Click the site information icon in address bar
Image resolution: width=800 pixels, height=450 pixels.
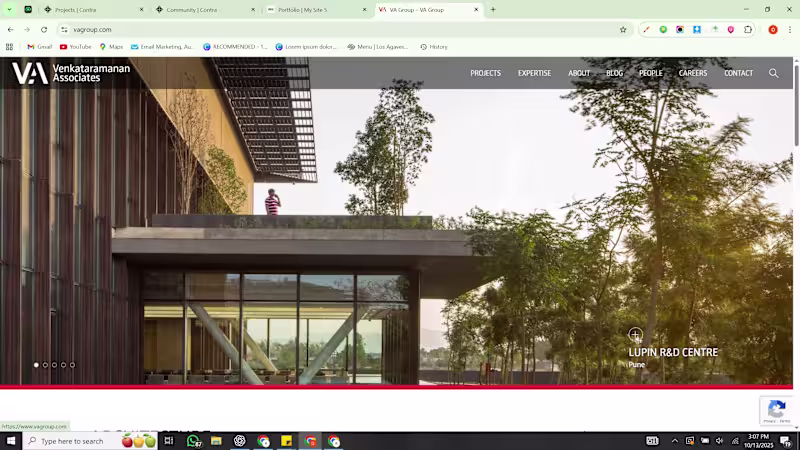click(x=64, y=30)
